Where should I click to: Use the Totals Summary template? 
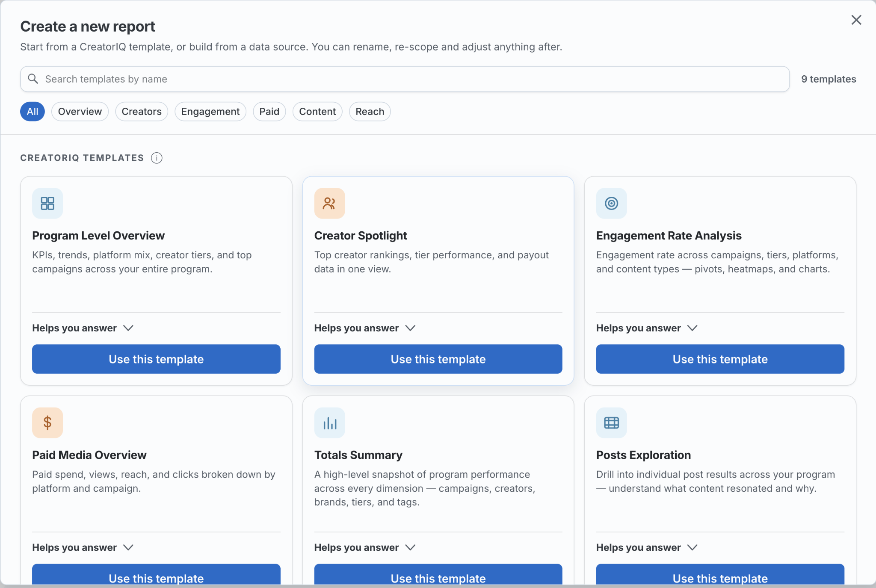pyautogui.click(x=438, y=574)
